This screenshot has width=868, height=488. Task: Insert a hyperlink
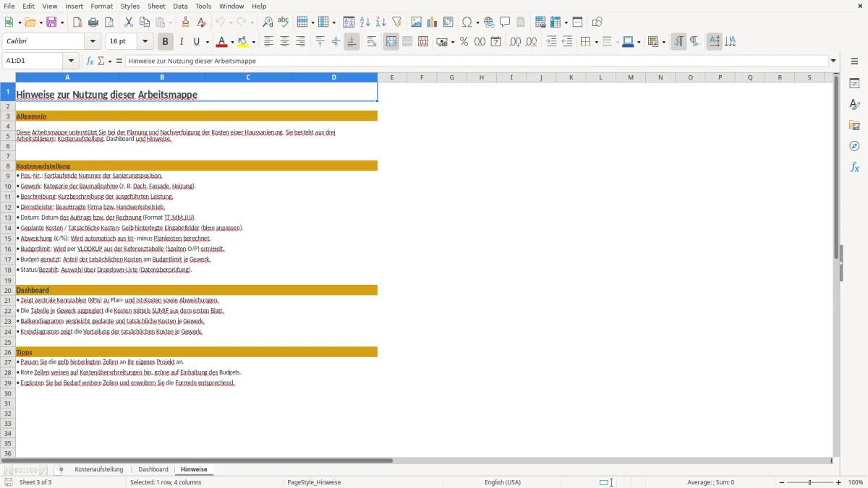tap(490, 22)
